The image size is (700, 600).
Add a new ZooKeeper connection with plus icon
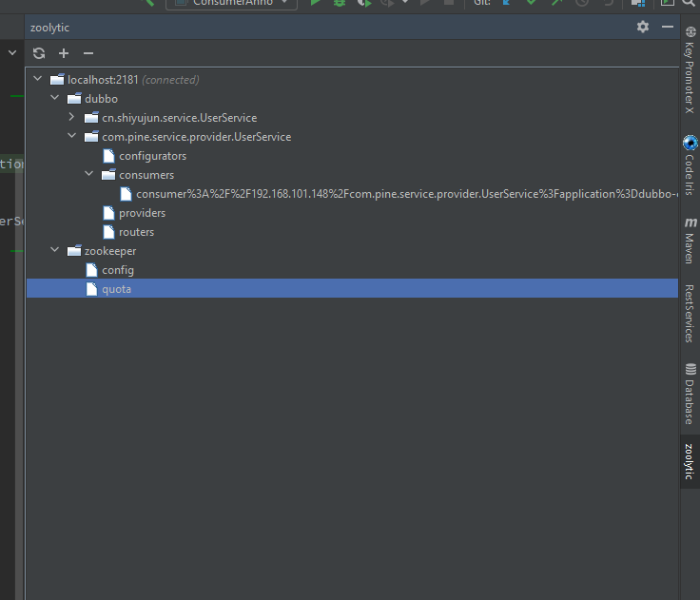(x=64, y=53)
